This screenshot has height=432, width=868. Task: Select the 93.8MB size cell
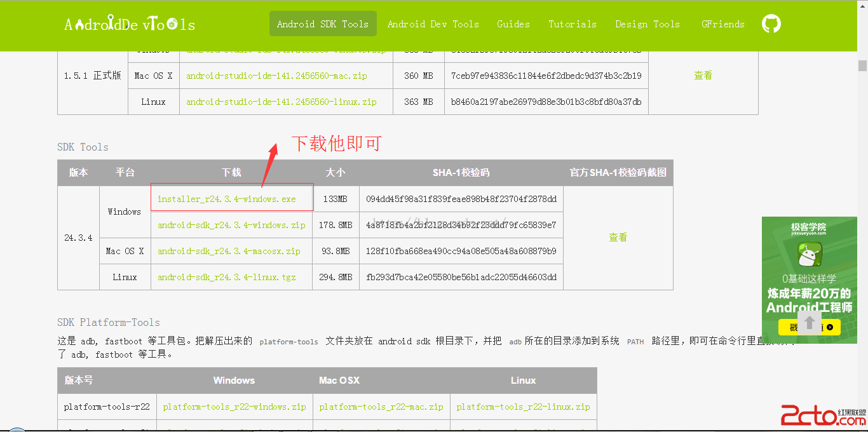(x=336, y=251)
